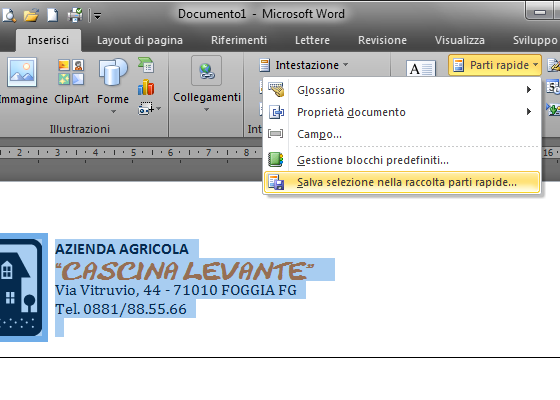Open the Glossario submenu
This screenshot has height=400, width=560.
tap(402, 90)
